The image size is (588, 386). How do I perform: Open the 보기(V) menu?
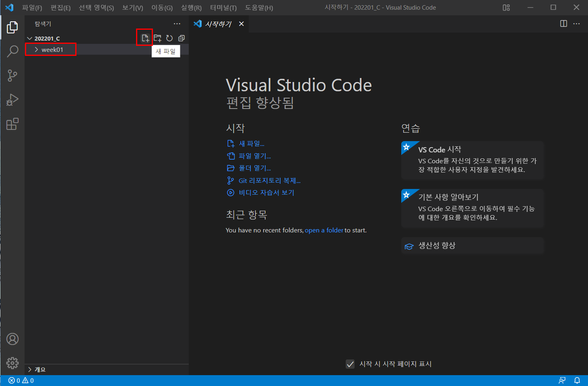[133, 8]
